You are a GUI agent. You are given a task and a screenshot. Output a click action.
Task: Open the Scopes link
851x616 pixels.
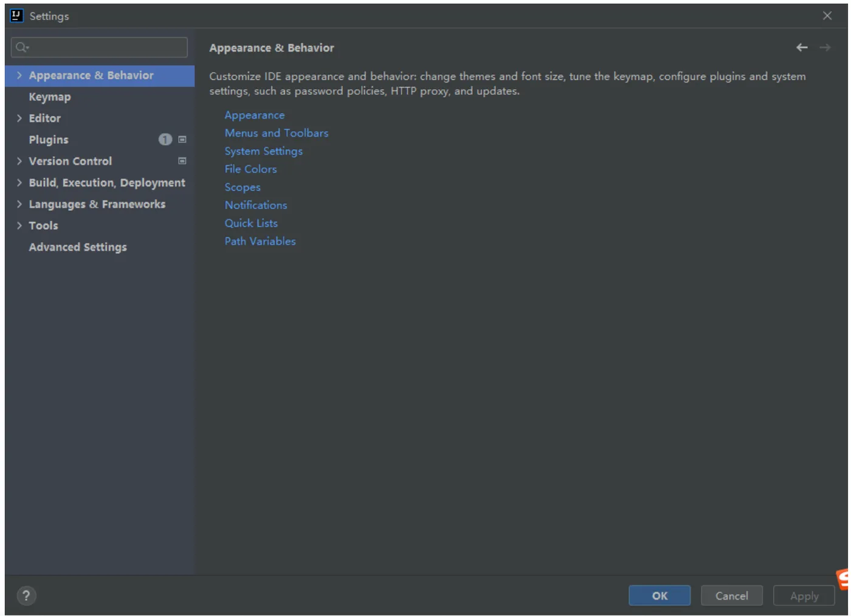(242, 187)
